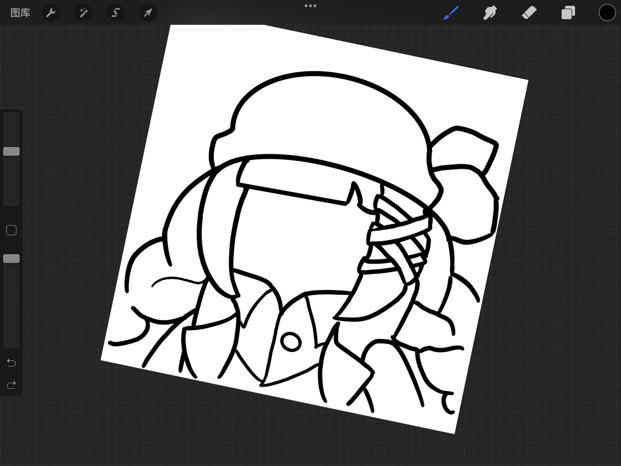Open the Gallery (图库) button
Viewport: 621px width, 466px height.
coord(20,13)
